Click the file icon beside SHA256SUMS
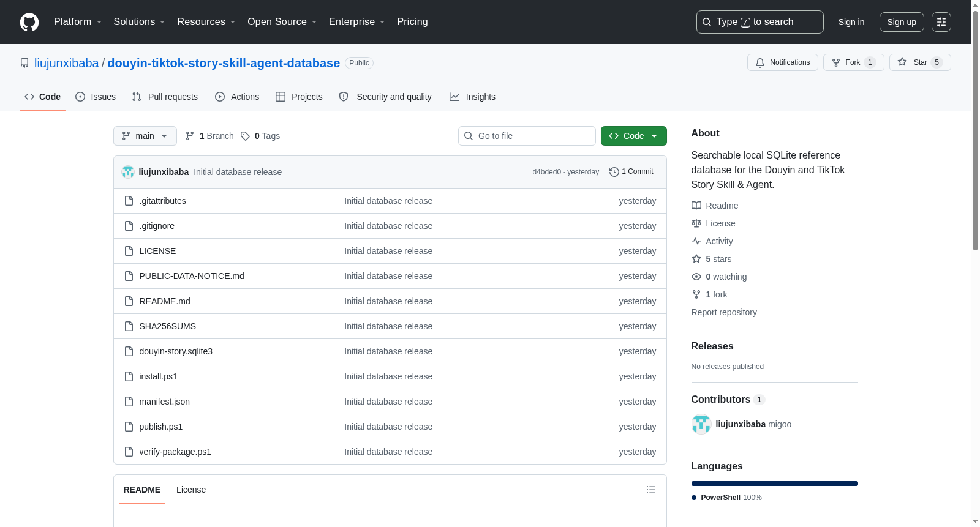Image resolution: width=980 pixels, height=527 pixels. (x=129, y=326)
